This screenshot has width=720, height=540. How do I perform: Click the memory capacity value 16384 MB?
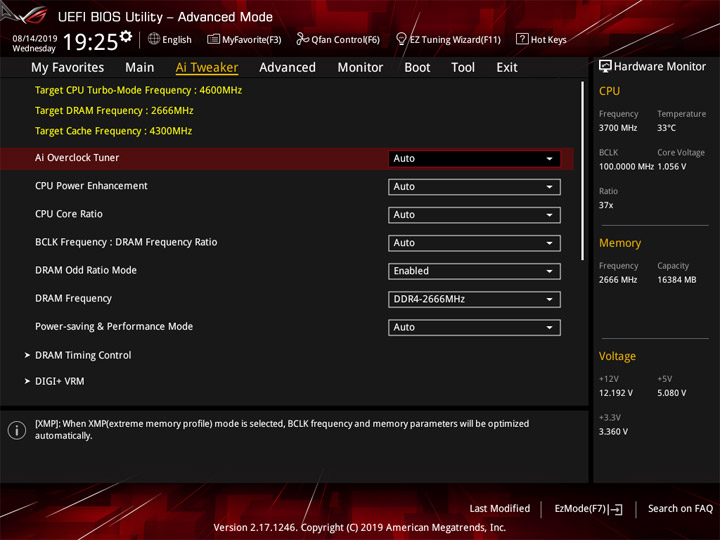point(677,280)
